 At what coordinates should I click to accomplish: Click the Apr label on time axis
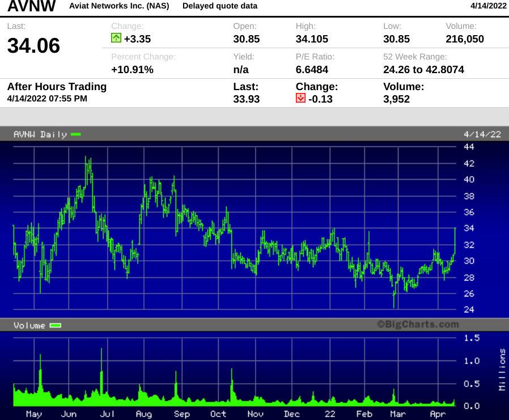point(438,414)
